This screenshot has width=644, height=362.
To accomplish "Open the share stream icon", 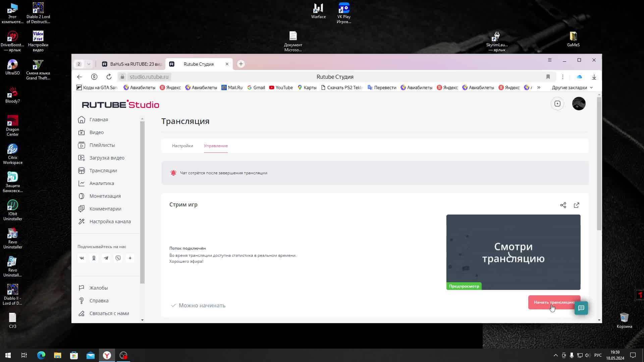I will point(563,205).
